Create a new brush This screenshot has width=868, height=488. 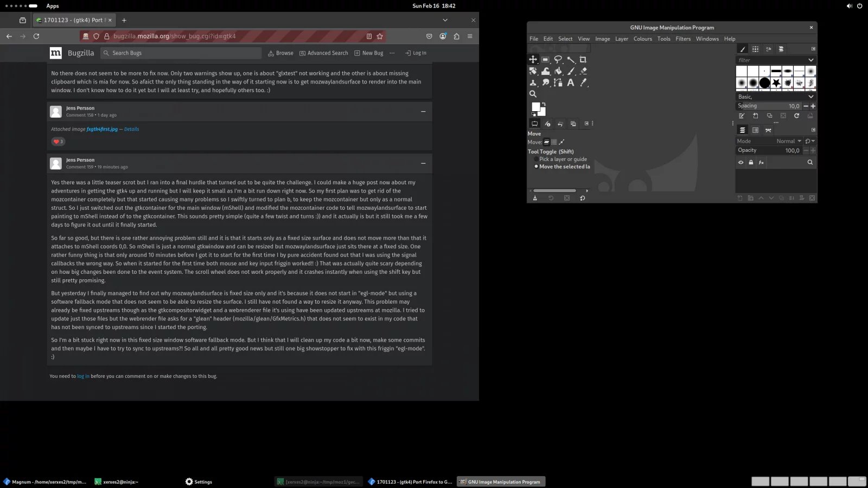755,115
